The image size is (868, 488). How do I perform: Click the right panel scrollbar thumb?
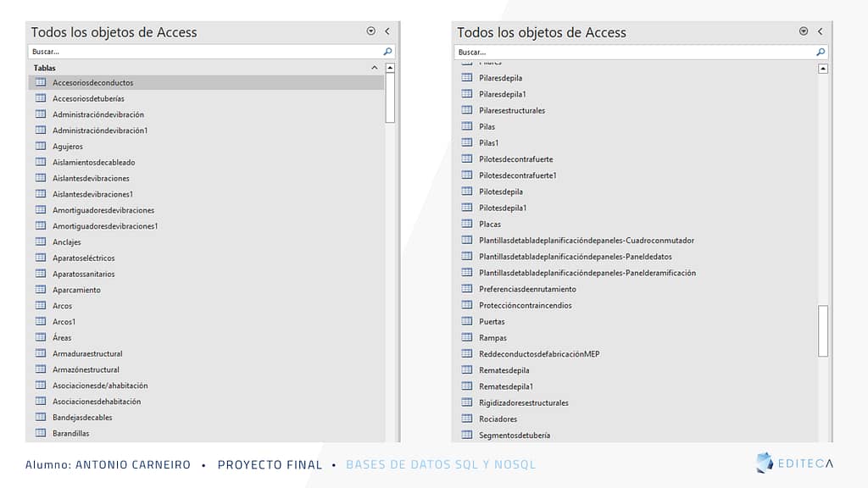tap(823, 331)
